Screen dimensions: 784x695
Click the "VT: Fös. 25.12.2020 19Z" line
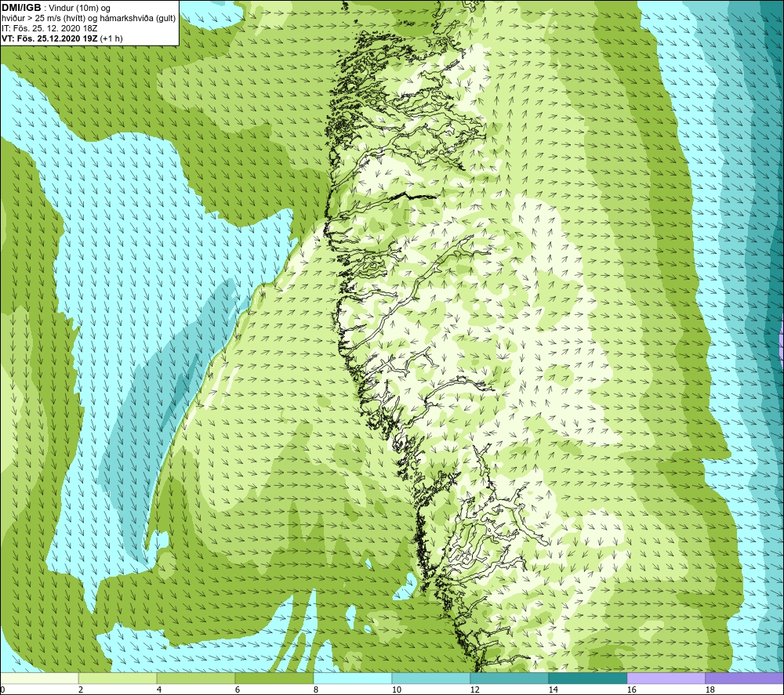49,38
